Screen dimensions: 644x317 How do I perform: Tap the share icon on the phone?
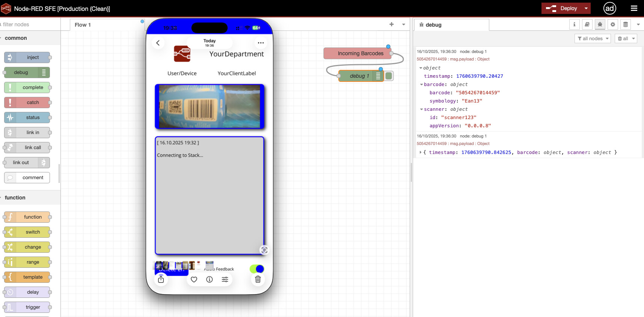pyautogui.click(x=161, y=279)
